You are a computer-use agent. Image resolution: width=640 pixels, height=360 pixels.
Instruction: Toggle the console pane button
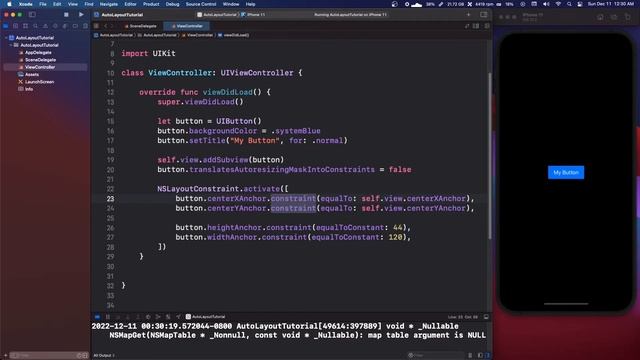pyautogui.click(x=487, y=356)
